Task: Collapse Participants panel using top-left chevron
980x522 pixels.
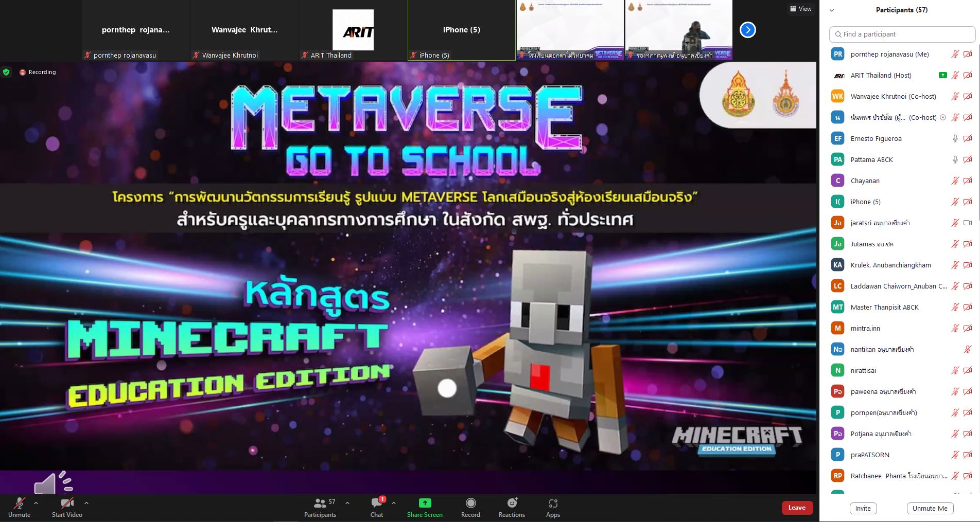Action: [832, 10]
